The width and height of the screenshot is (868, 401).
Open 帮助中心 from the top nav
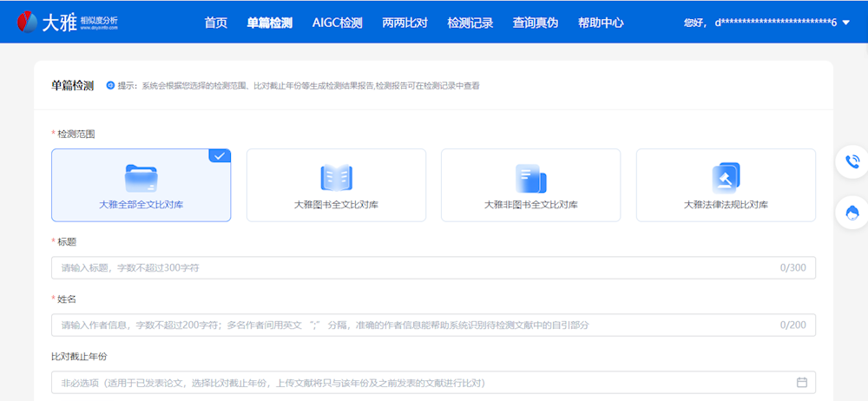(601, 23)
